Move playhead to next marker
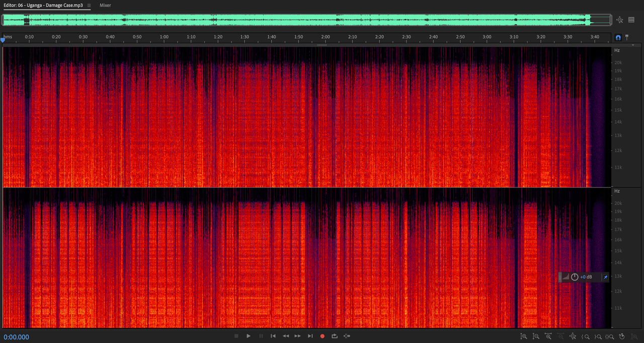Image resolution: width=644 pixels, height=343 pixels. (310, 336)
